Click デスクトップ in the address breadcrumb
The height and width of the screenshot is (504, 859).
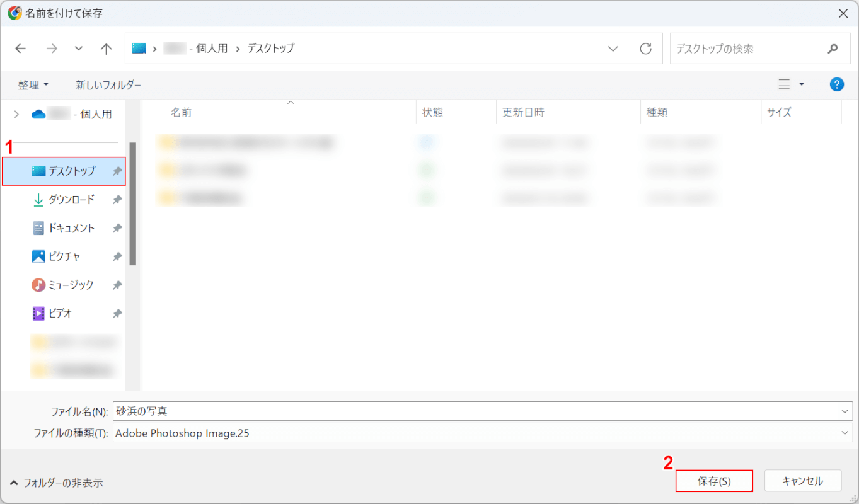coord(270,48)
